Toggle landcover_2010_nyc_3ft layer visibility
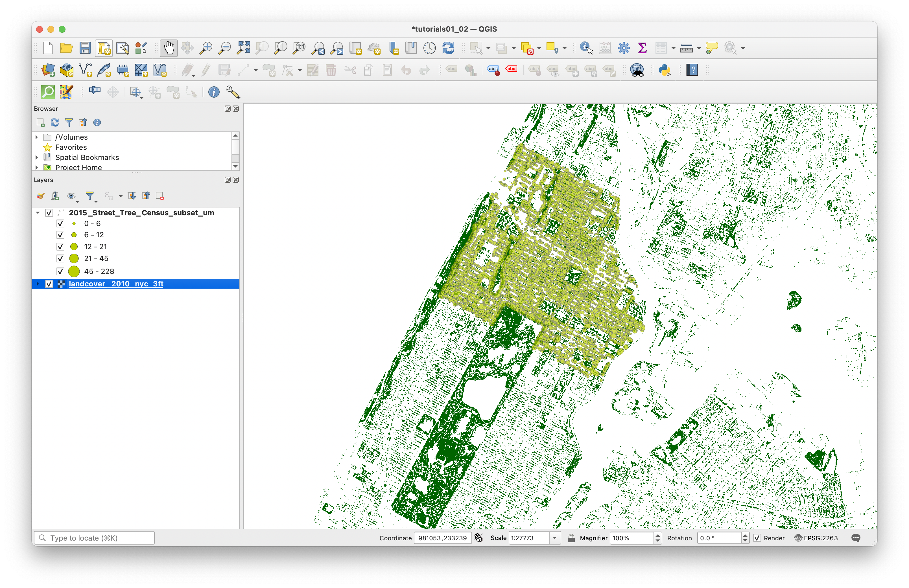 49,284
